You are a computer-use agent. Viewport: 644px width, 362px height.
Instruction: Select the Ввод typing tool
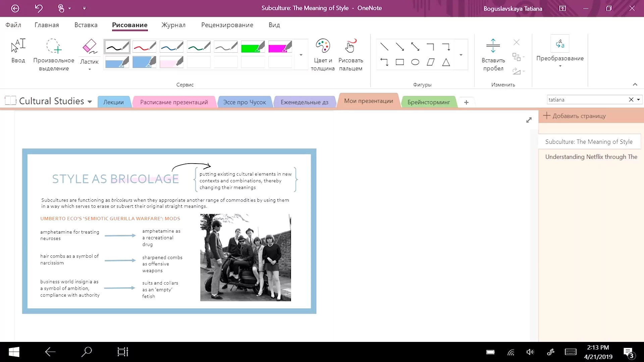(x=18, y=51)
